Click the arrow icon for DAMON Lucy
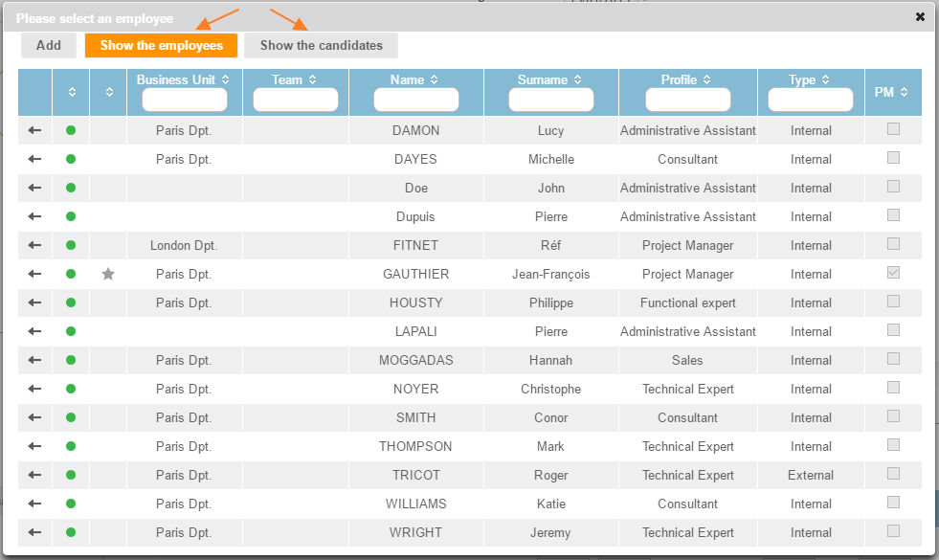939x560 pixels. point(34,130)
